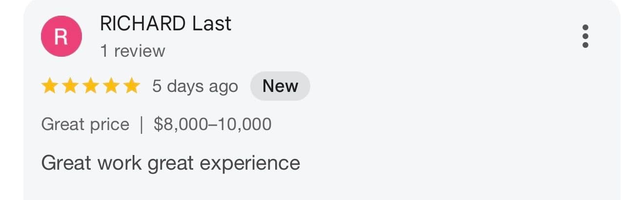Click the "Great price" label
This screenshot has width=644, height=200.
point(85,124)
